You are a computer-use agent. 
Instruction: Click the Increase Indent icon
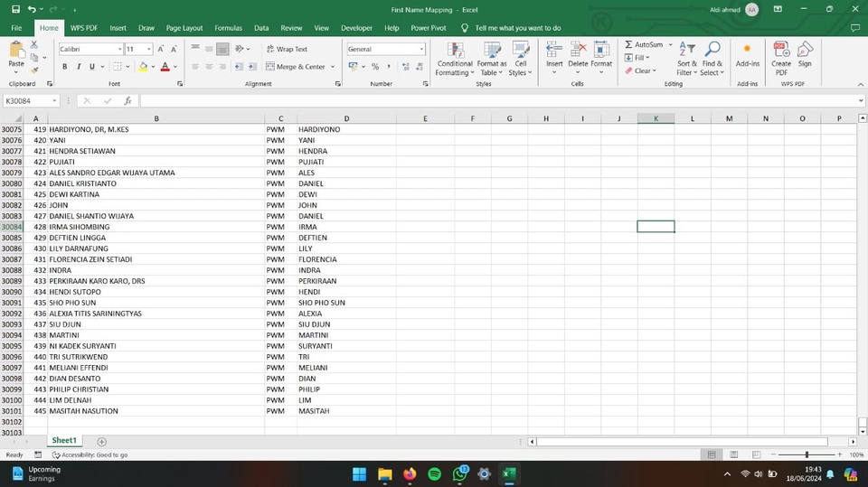point(252,67)
